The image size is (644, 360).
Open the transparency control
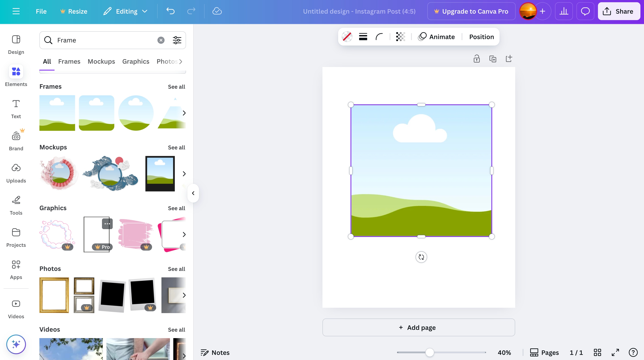400,37
